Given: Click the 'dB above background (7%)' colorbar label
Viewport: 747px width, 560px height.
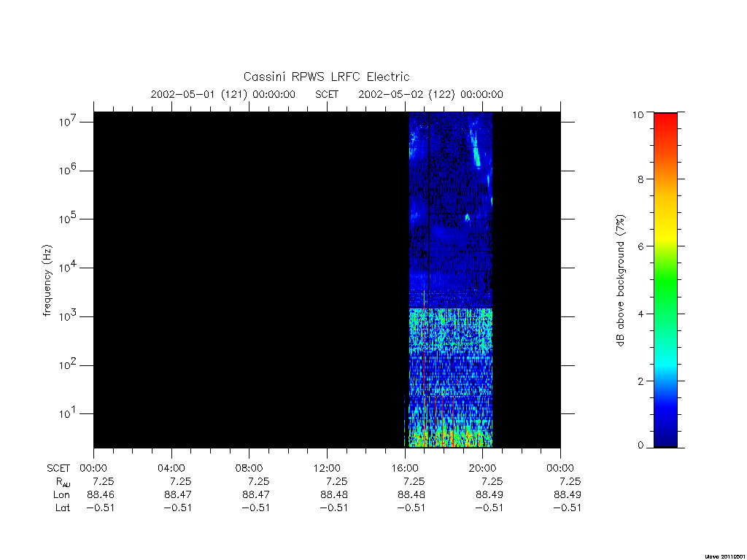Looking at the screenshot, I should point(620,281).
